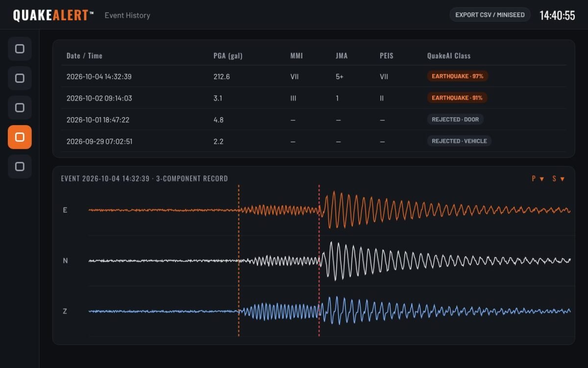This screenshot has width=588, height=368.
Task: Click MMI value III in the second row
Action: click(293, 98)
